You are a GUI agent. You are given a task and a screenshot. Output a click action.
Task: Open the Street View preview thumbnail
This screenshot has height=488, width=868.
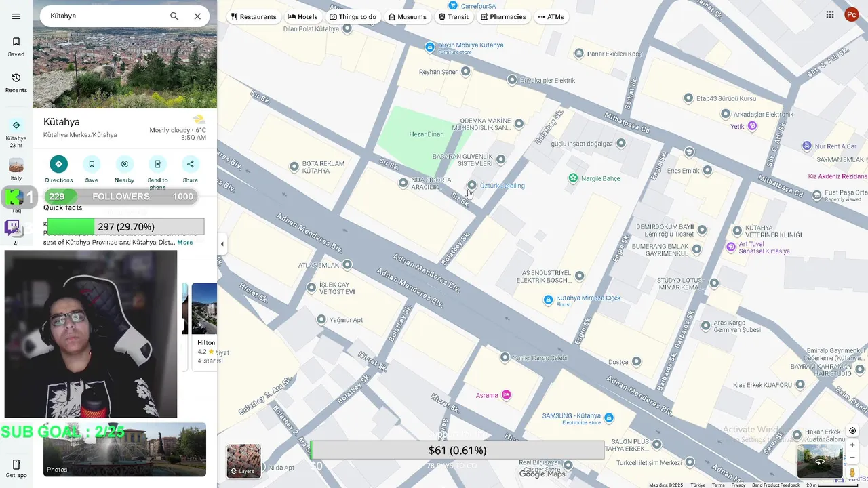click(x=820, y=462)
